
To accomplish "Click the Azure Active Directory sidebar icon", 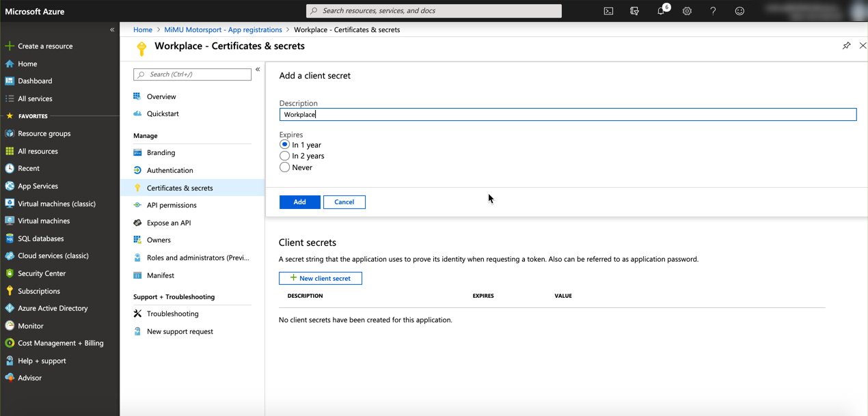I will click(10, 308).
